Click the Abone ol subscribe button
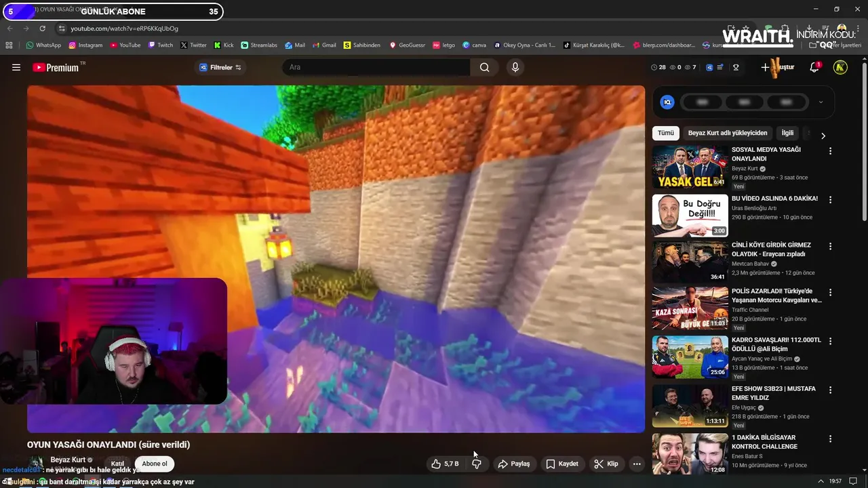Viewport: 868px width, 488px height. pyautogui.click(x=155, y=464)
